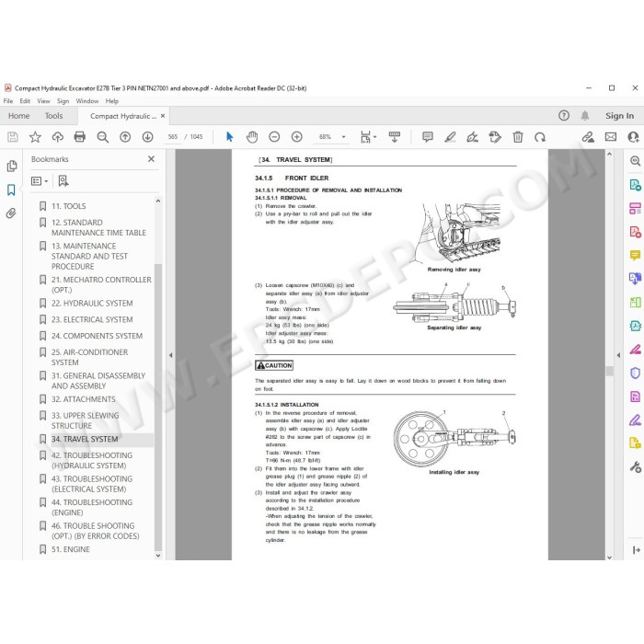Click the zoom percentage field showing 68%

click(x=325, y=137)
